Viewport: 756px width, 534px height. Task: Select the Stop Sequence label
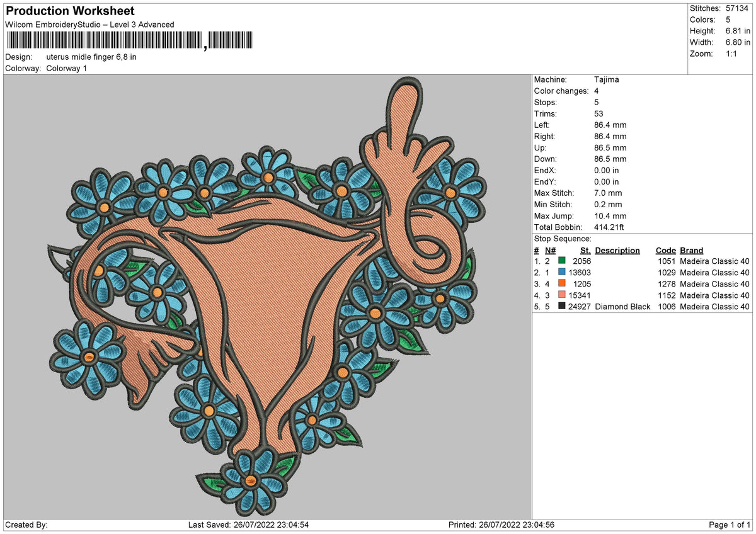[563, 239]
